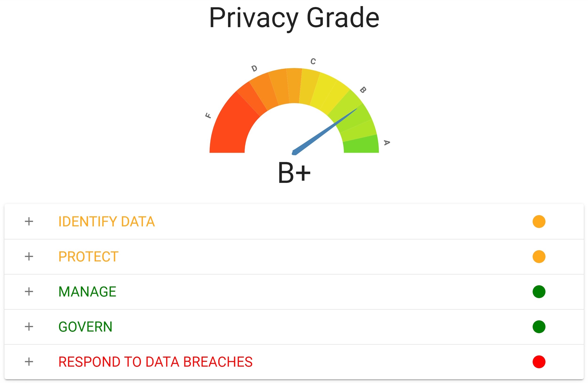588x383 pixels.
Task: Open the PROTECT category label
Action: tap(88, 256)
